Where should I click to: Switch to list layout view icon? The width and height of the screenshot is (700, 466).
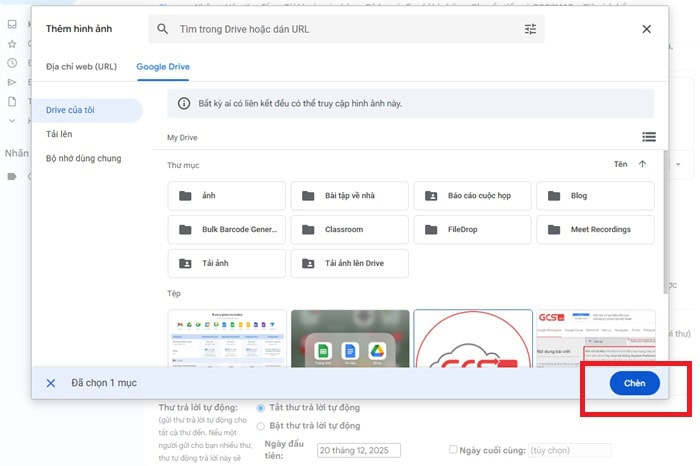coord(649,137)
